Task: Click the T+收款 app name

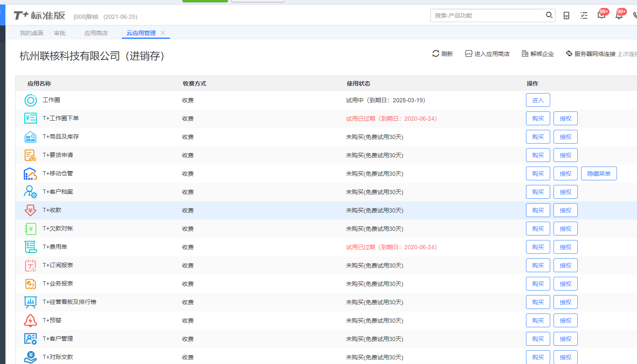Action: pyautogui.click(x=52, y=210)
